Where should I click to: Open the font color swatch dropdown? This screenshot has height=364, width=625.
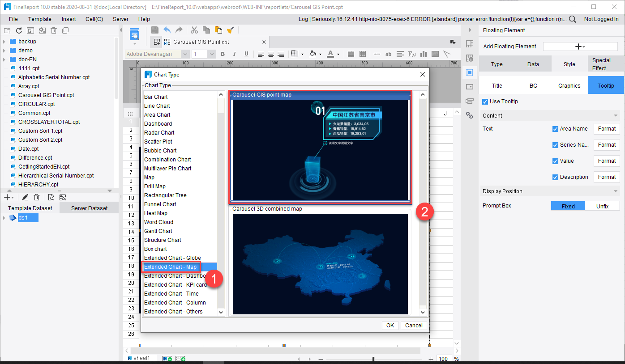tap(335, 54)
